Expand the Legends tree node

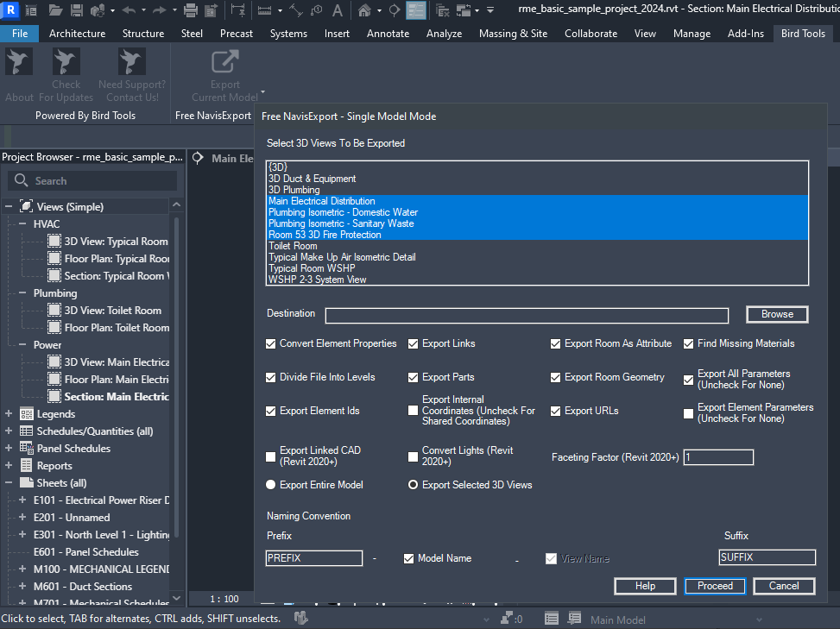tap(9, 414)
